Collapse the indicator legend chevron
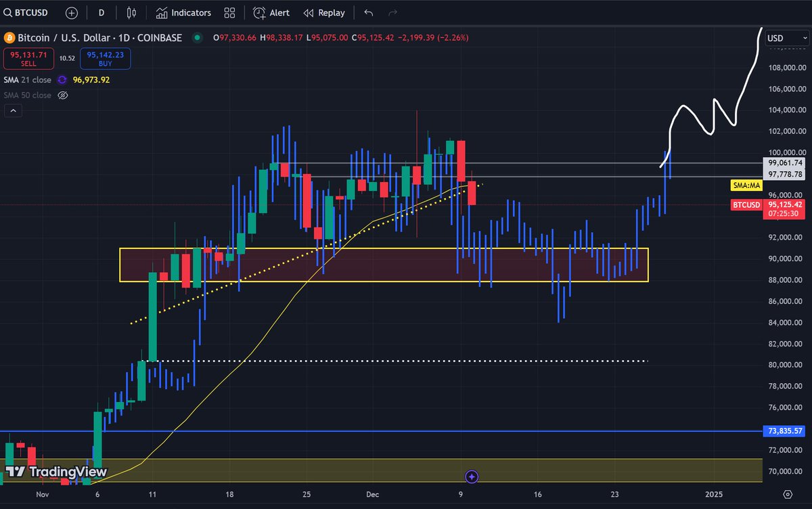812x509 pixels. (12, 111)
